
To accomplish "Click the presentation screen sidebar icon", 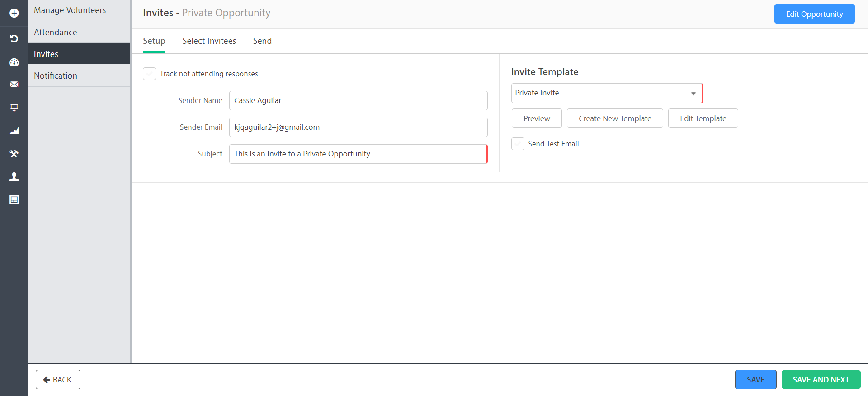I will pos(14,108).
